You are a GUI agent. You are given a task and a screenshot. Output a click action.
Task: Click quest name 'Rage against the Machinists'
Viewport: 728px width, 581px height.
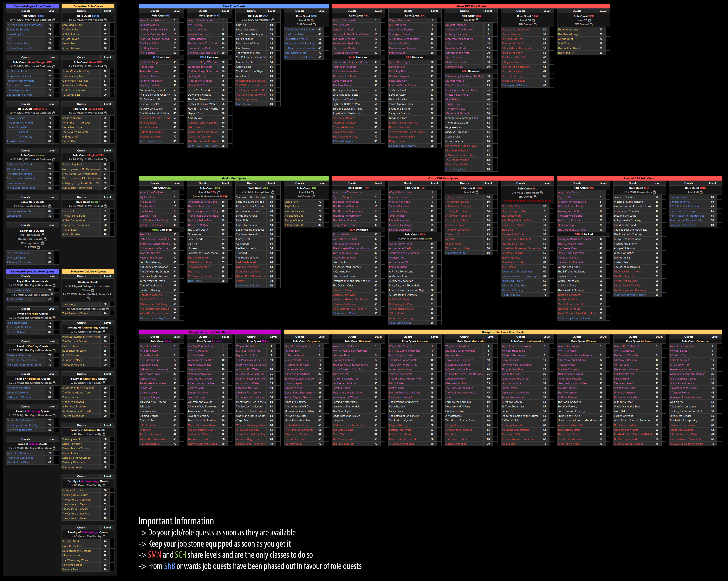(x=630, y=230)
